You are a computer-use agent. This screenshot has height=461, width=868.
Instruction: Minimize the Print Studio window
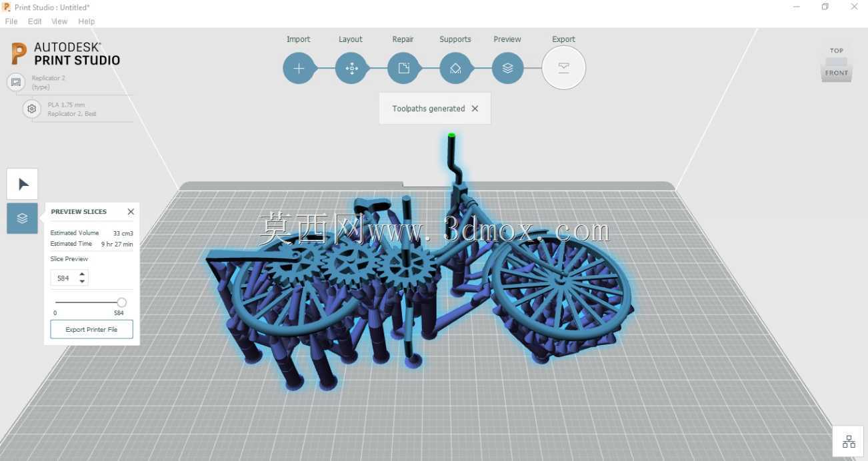pos(796,7)
